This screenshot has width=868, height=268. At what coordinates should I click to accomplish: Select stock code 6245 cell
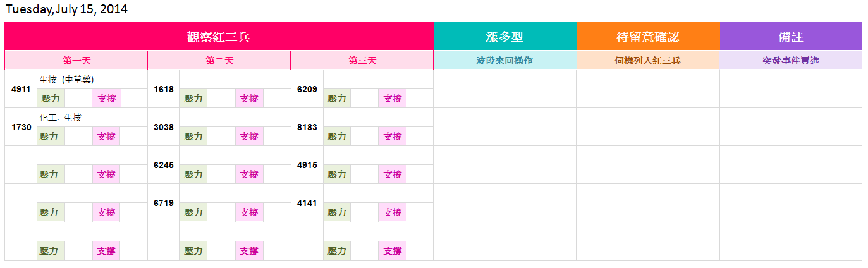(x=164, y=165)
